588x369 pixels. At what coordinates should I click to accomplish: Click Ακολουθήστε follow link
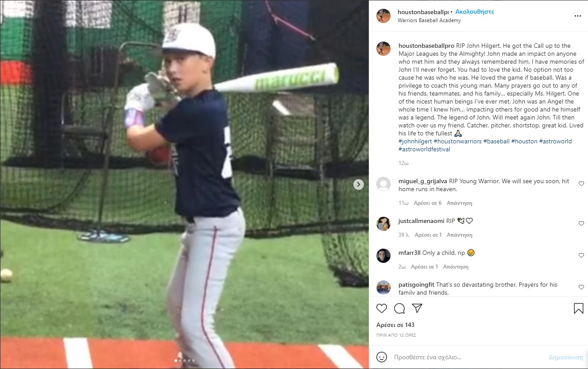click(x=475, y=12)
